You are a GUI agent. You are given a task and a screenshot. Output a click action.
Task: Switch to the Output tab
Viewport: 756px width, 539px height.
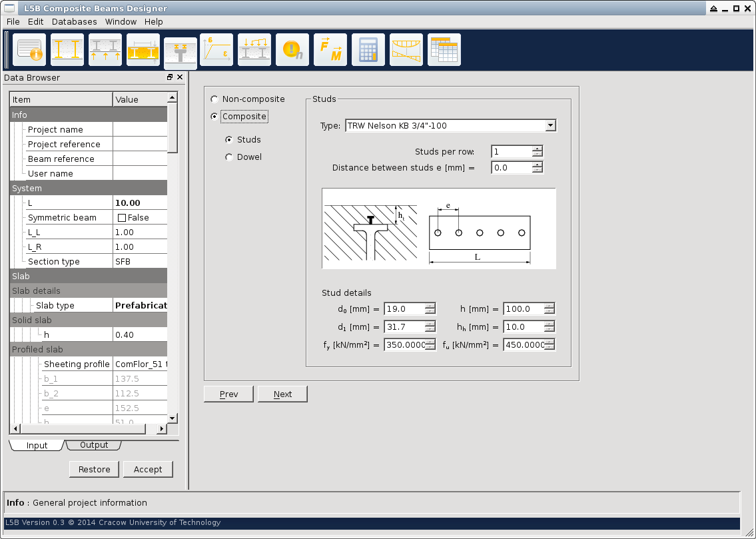tap(94, 445)
